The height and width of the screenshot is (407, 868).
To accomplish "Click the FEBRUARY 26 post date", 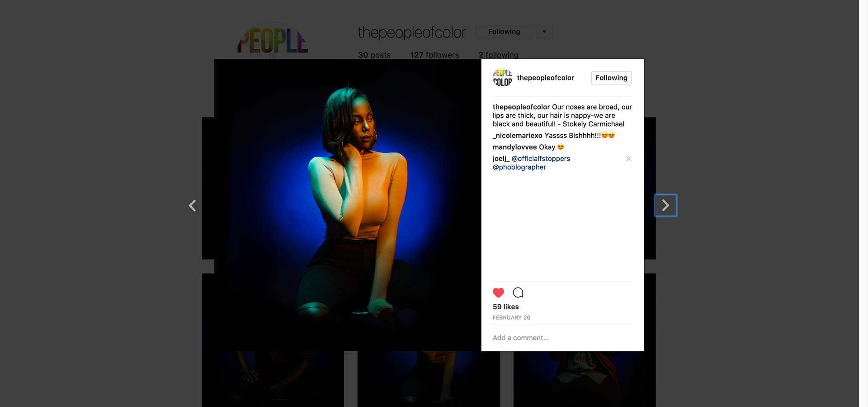I will coord(511,318).
